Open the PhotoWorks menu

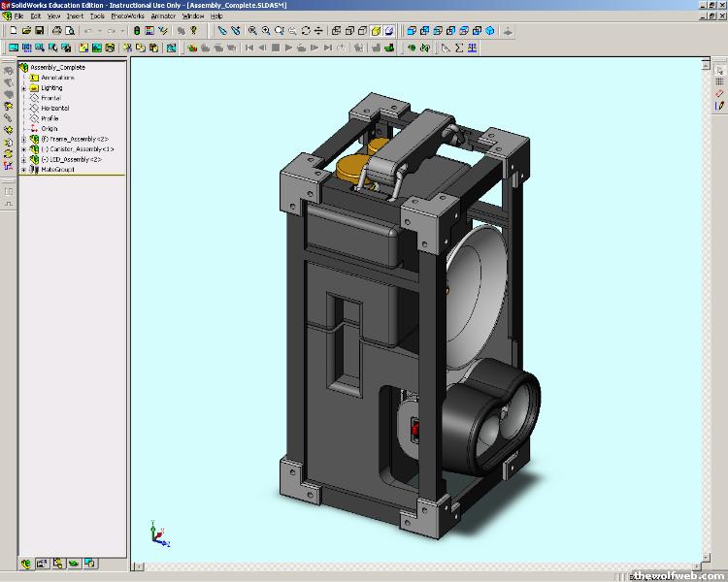pos(126,16)
